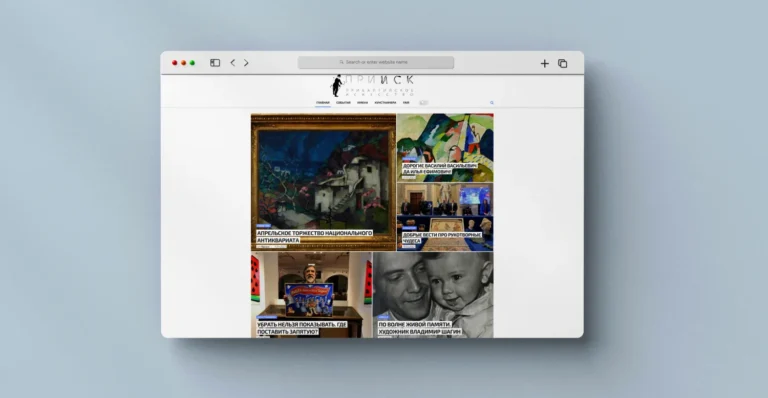Click category tag above ДОБРЫЕ ВЕСТИ headline
The height and width of the screenshot is (398, 768).
click(x=409, y=228)
